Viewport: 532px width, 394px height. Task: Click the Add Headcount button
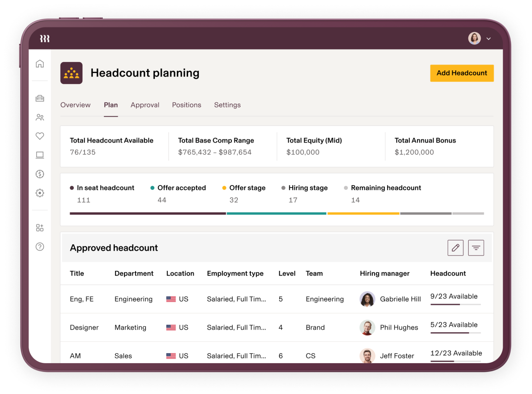tap(462, 73)
